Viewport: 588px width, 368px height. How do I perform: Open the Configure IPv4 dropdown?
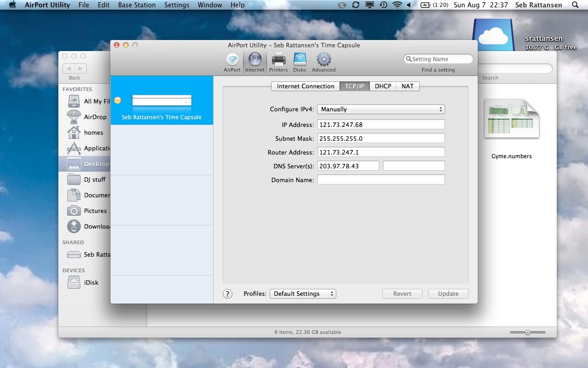381,109
